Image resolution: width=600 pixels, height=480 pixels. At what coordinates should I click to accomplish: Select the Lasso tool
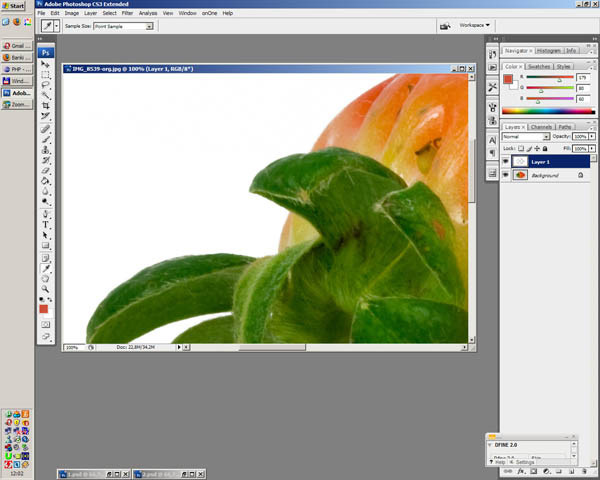[45, 86]
